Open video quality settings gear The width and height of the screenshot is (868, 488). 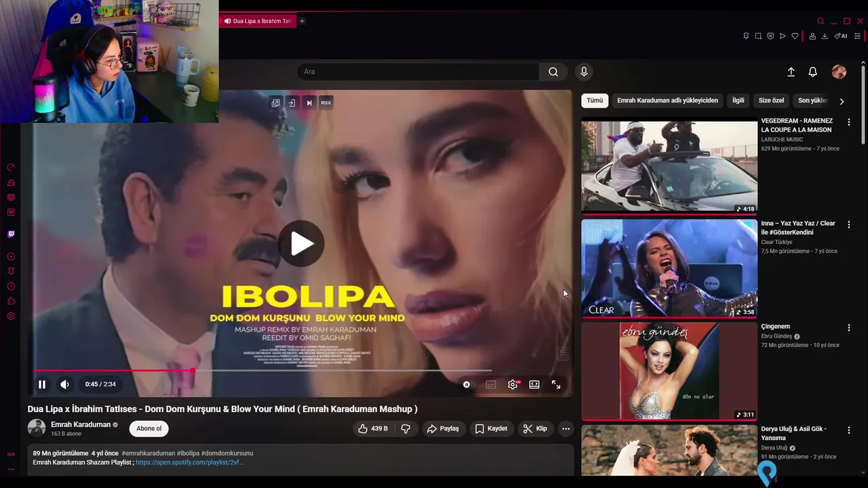513,384
